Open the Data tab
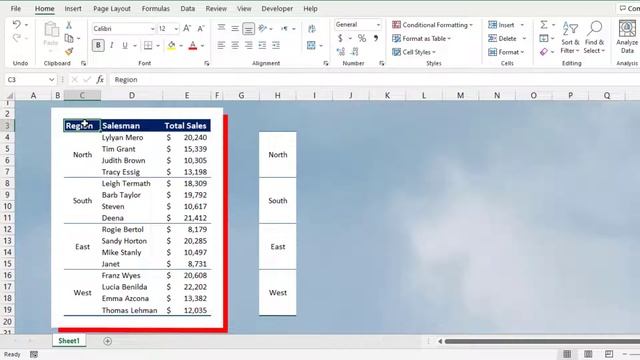Image resolution: width=640 pixels, height=360 pixels. point(187,9)
